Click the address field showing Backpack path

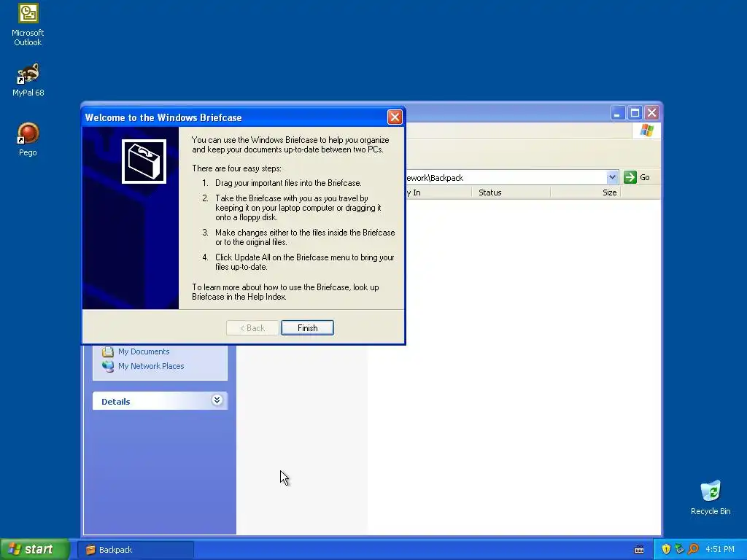(505, 178)
